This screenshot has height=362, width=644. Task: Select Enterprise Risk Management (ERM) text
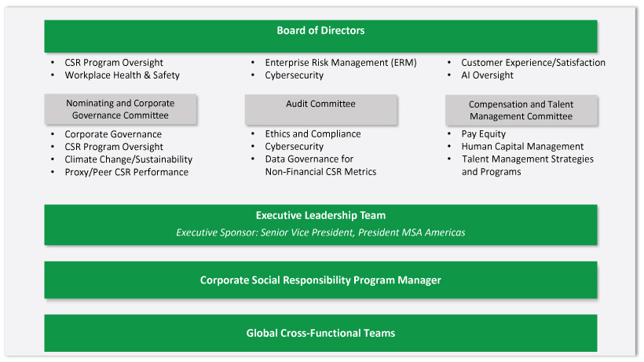pos(340,63)
